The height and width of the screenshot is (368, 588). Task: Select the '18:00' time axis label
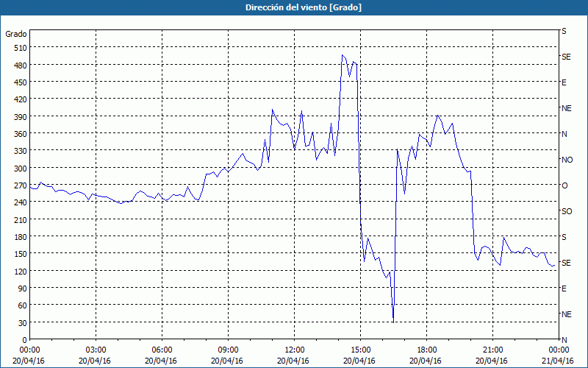427,350
